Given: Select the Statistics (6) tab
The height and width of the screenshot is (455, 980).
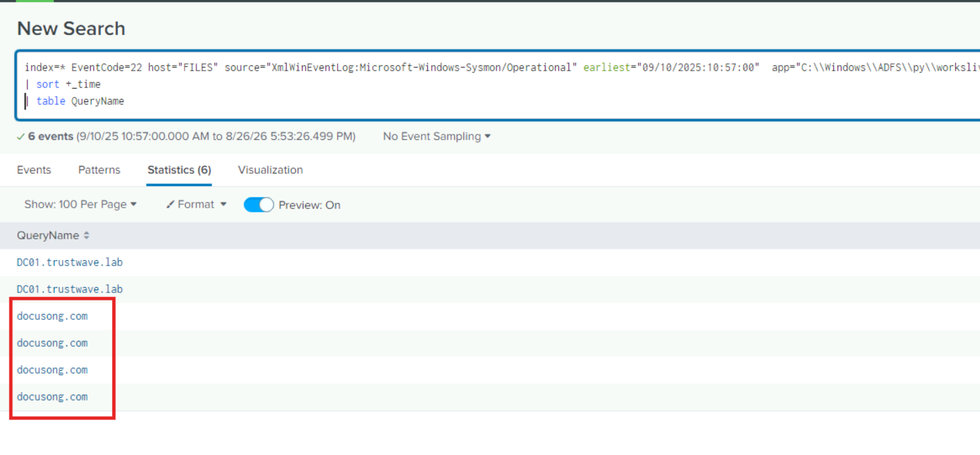Looking at the screenshot, I should coord(180,170).
